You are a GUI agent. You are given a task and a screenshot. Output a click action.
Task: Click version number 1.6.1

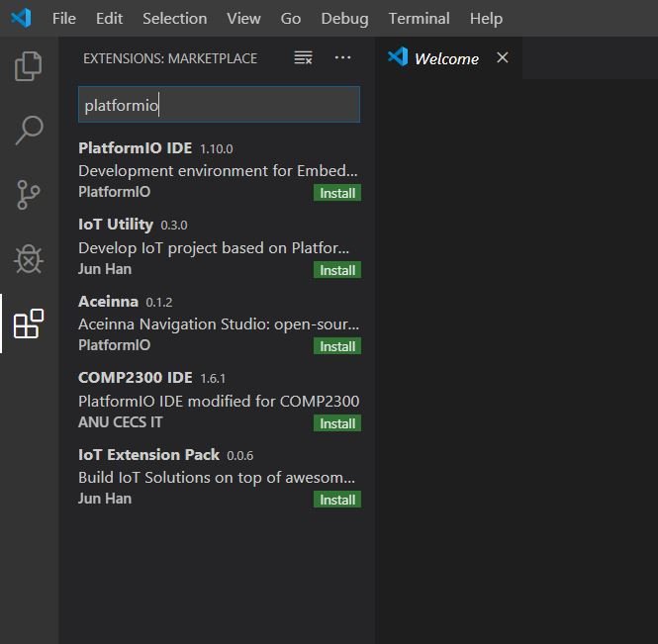[x=213, y=379]
